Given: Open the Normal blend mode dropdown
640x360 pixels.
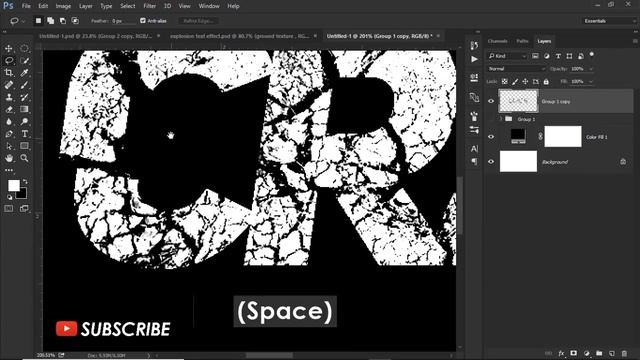Looking at the screenshot, I should coord(516,69).
